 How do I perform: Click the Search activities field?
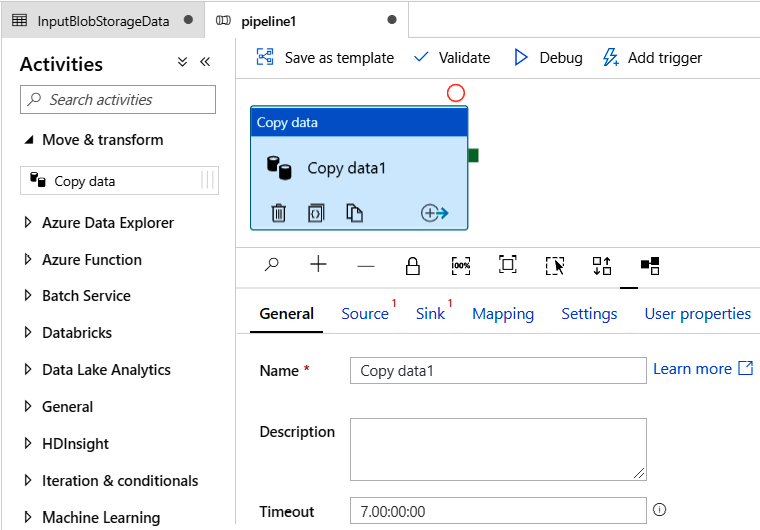click(118, 100)
